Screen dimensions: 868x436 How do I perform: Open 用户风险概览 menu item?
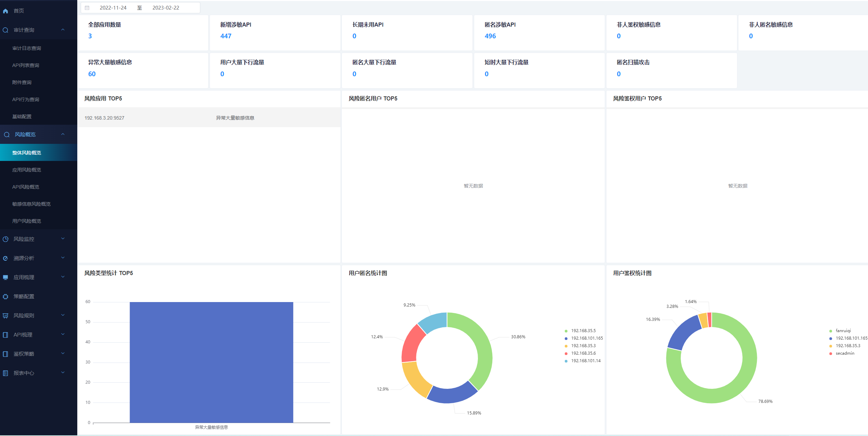[x=39, y=221]
